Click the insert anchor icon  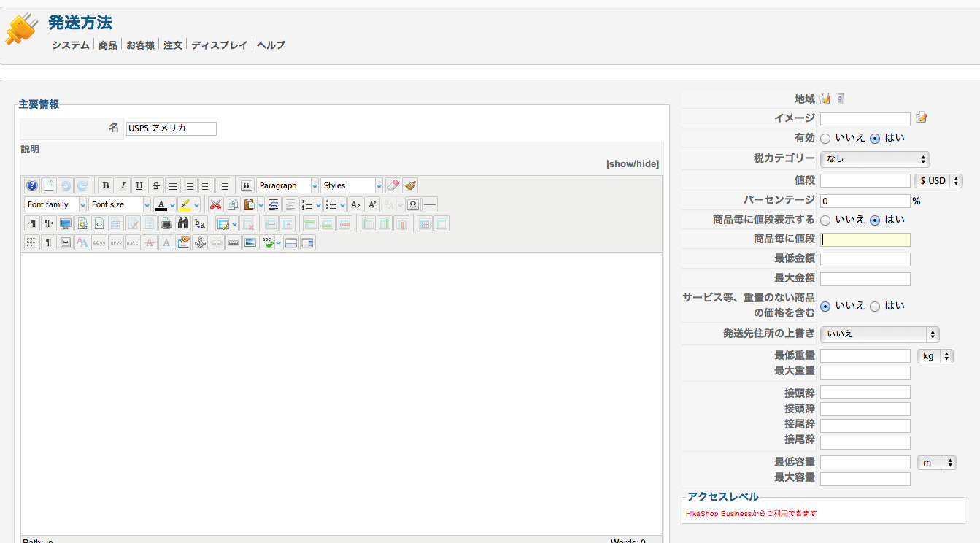pyautogui.click(x=200, y=242)
